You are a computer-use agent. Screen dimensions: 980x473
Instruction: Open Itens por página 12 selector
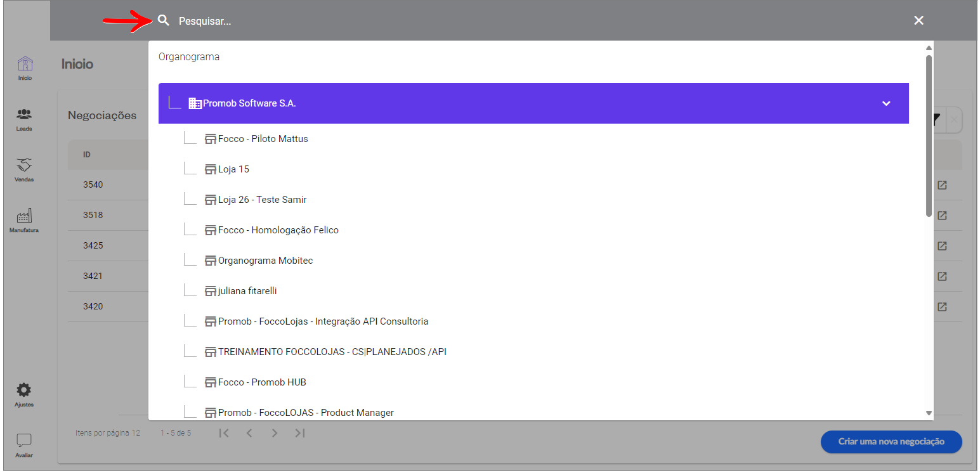click(108, 433)
